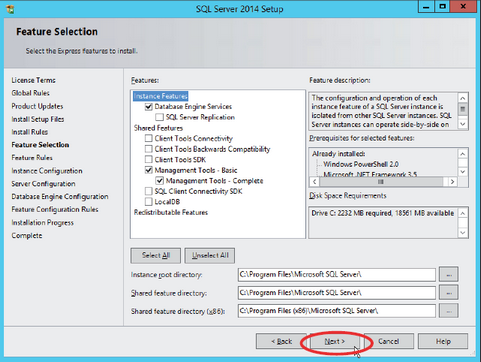Click the SQL Server setup title bar icon
The image size is (481, 362).
[10, 9]
